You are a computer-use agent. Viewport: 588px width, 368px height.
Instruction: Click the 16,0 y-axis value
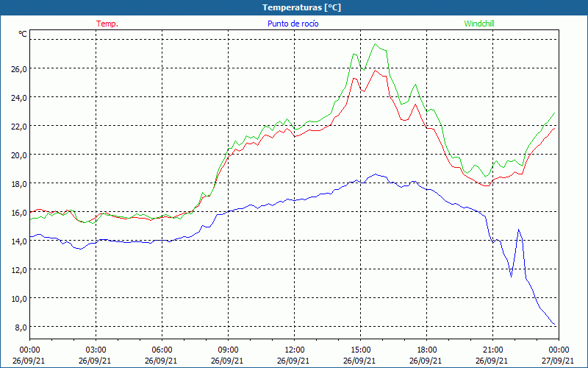[21, 212]
